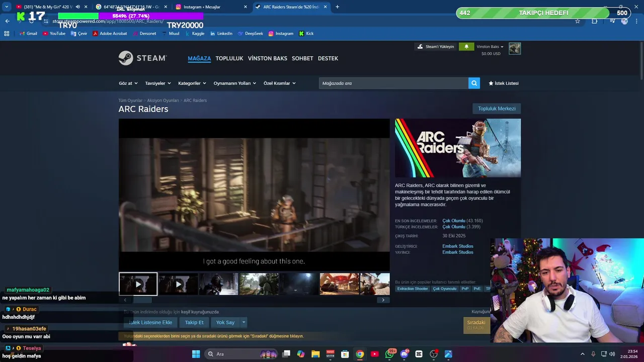The width and height of the screenshot is (644, 362).
Task: Open Discord from the taskbar
Action: tap(405, 354)
